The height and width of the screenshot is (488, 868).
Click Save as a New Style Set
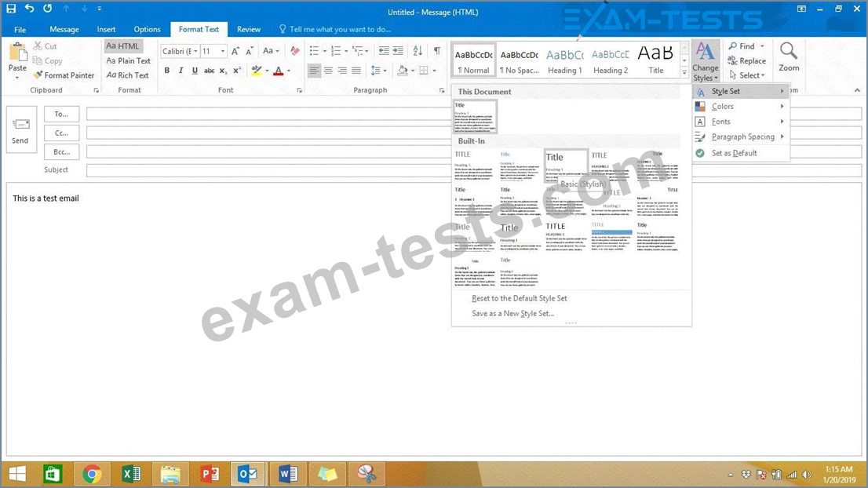tap(512, 314)
